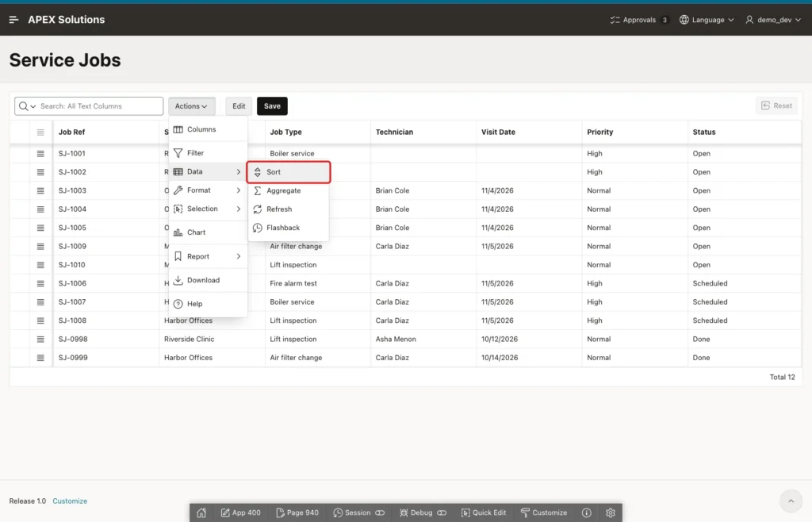
Task: Open the demo_dev user menu
Action: coord(773,20)
